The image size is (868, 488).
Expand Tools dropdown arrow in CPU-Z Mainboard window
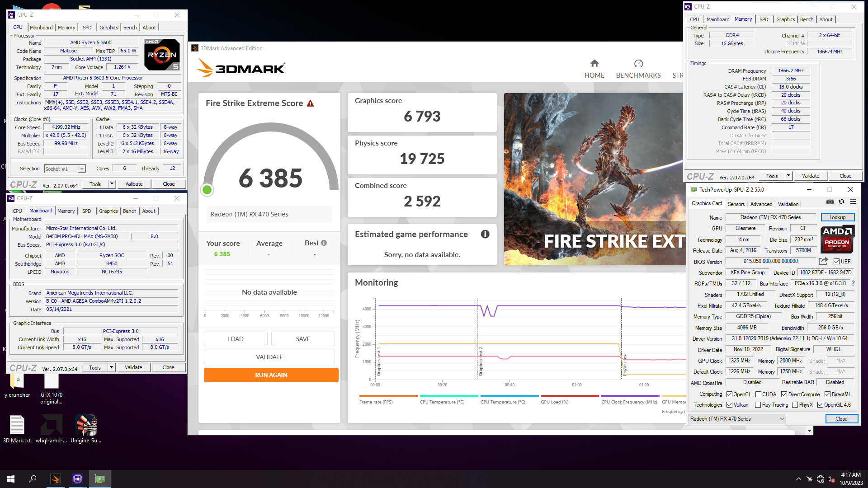click(x=111, y=367)
